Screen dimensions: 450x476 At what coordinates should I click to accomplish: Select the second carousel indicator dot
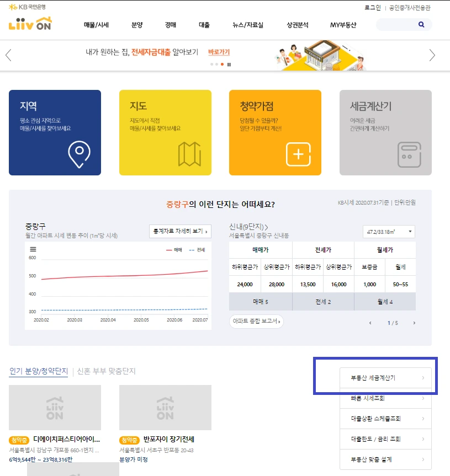coord(216,65)
